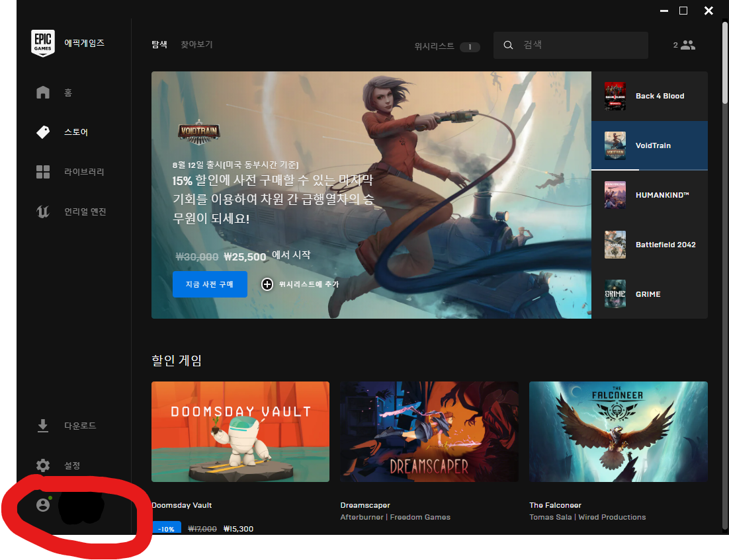Click the VoidTrain thumbnail icon
Viewport: 729px width, 560px height.
615,145
